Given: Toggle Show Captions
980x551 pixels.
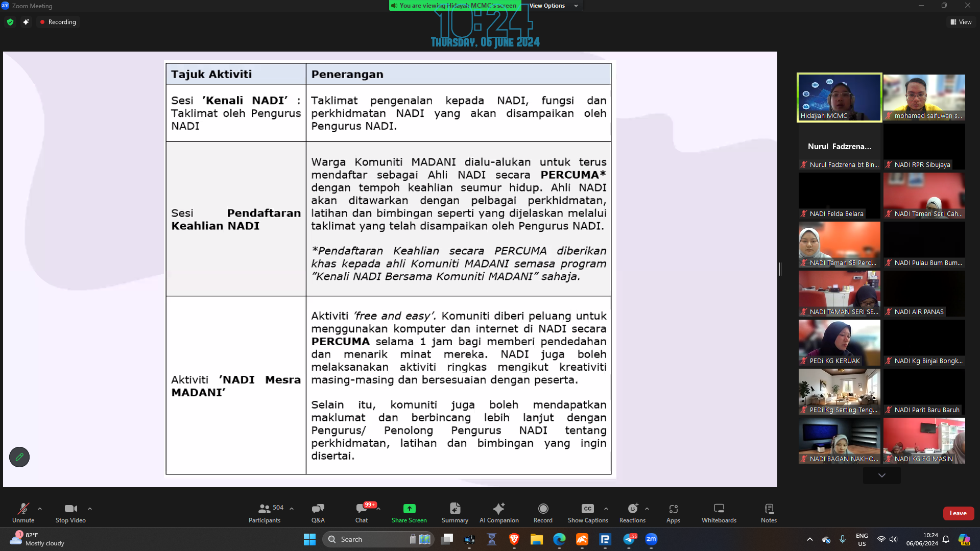Looking at the screenshot, I should 588,513.
